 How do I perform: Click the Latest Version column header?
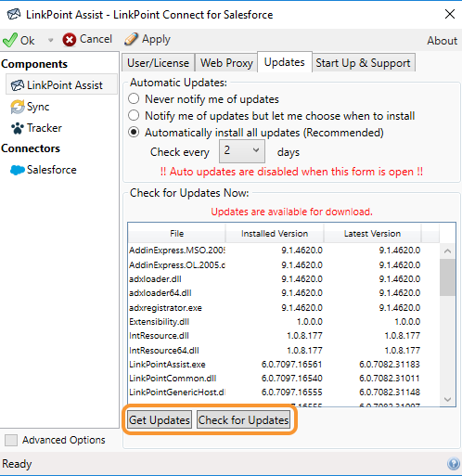(372, 233)
